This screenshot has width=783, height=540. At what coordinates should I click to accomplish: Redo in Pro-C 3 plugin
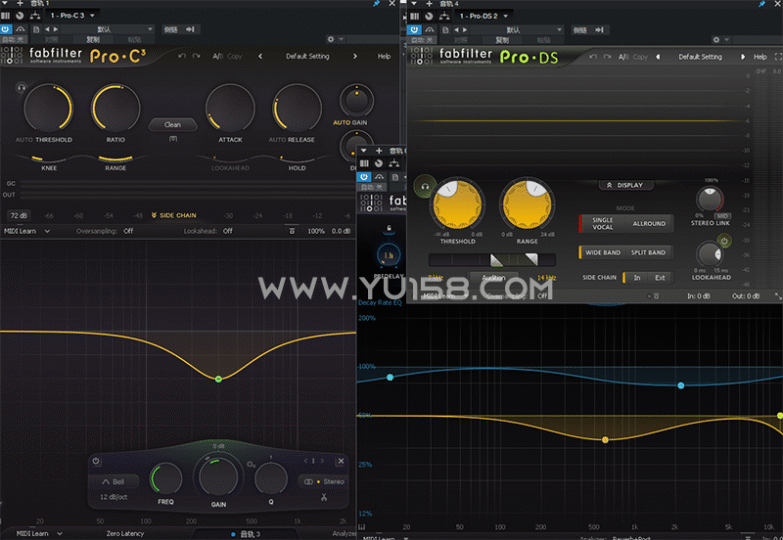196,56
